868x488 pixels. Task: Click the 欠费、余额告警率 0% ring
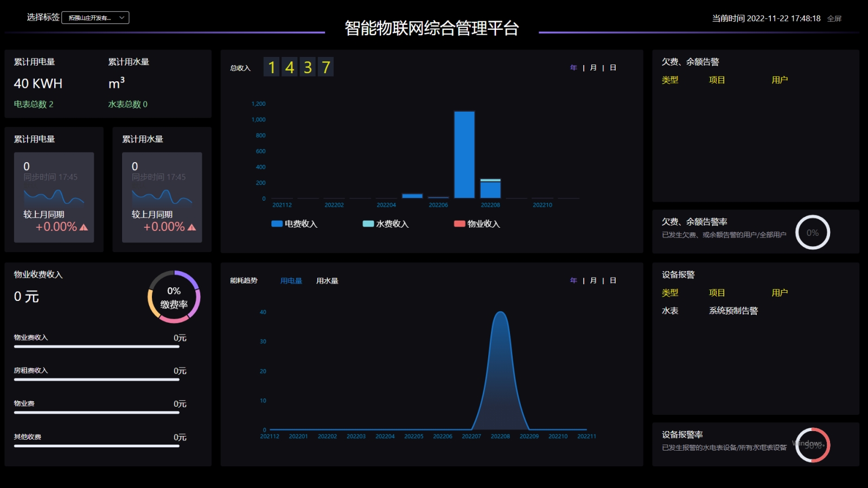pos(812,233)
